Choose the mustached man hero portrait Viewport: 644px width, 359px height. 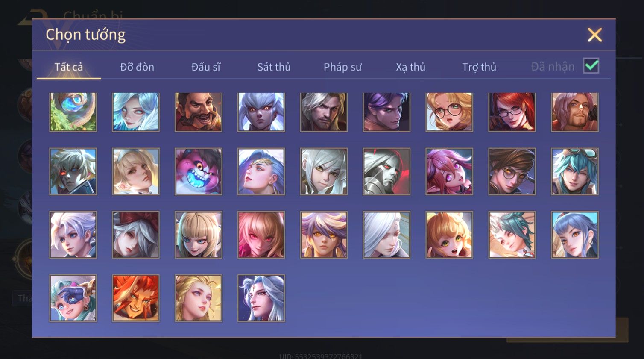tap(199, 112)
